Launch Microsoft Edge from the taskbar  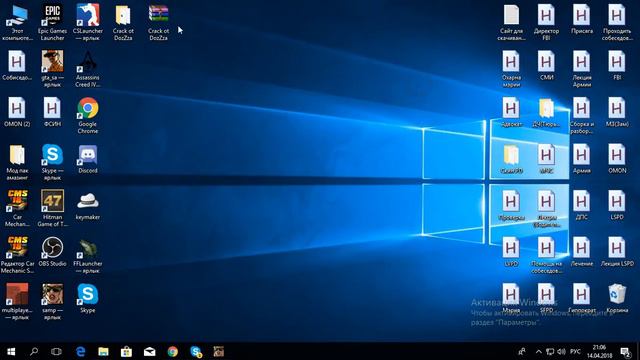pyautogui.click(x=80, y=351)
